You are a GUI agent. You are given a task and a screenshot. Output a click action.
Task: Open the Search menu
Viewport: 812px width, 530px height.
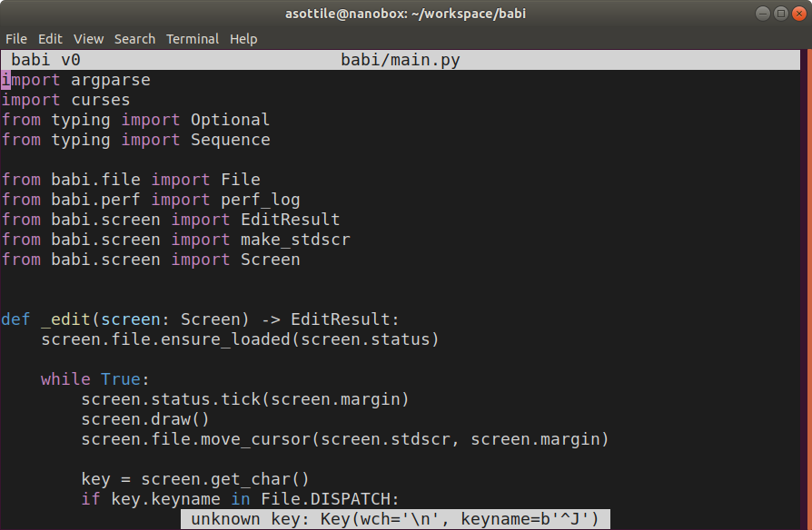tap(134, 39)
